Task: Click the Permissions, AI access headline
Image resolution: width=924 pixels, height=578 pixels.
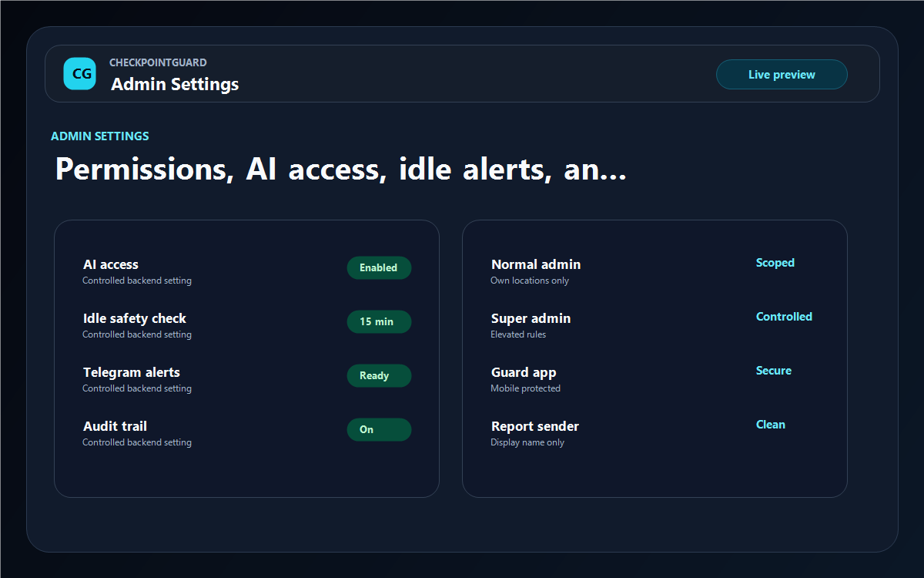Action: pos(340,170)
